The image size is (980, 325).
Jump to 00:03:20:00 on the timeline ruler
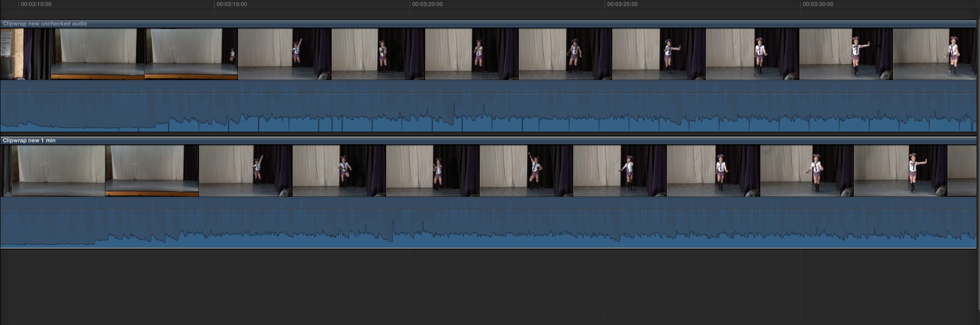427,4
